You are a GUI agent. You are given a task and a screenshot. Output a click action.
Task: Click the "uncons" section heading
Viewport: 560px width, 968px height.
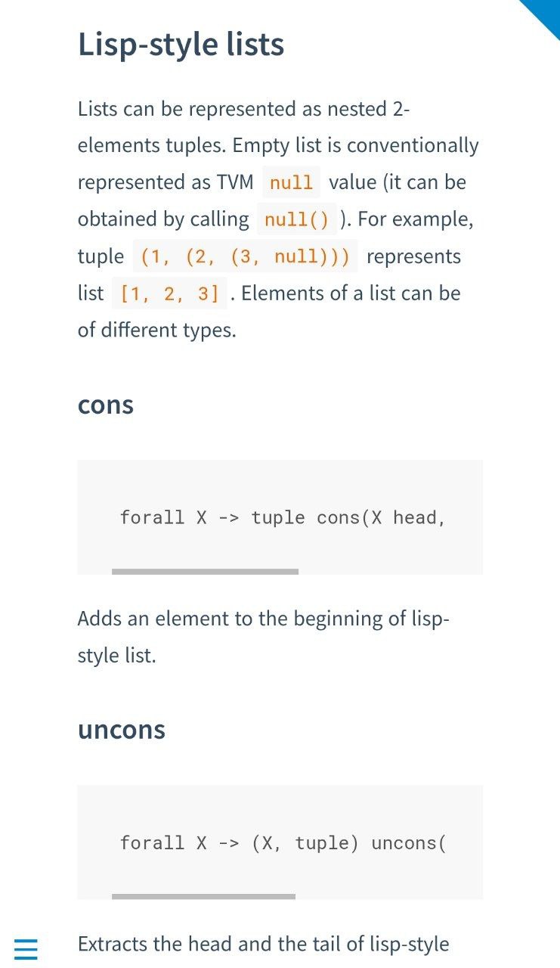click(122, 730)
